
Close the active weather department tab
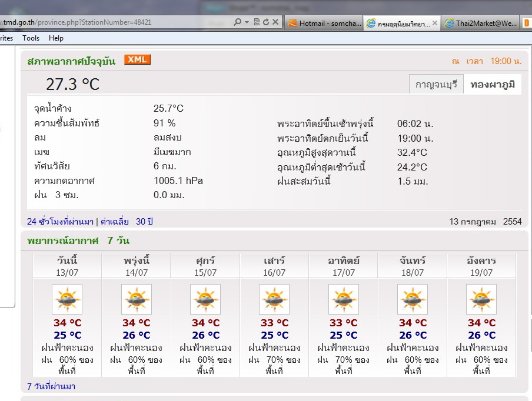pos(435,24)
